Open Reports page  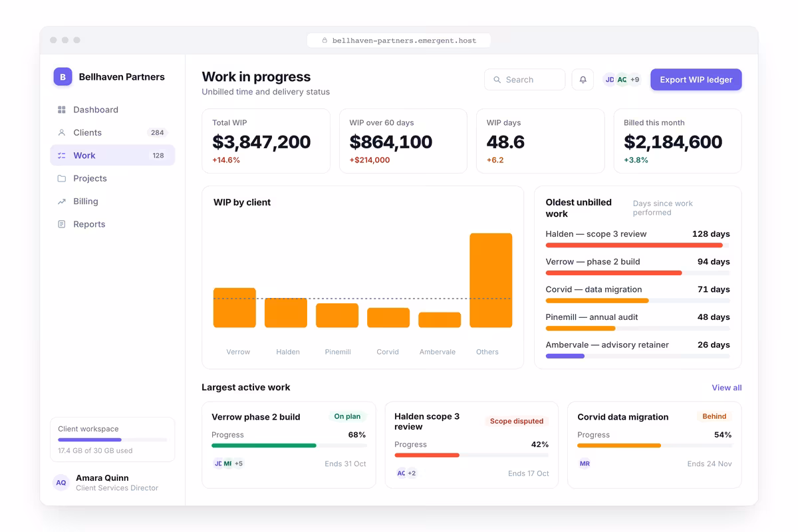pos(112,224)
